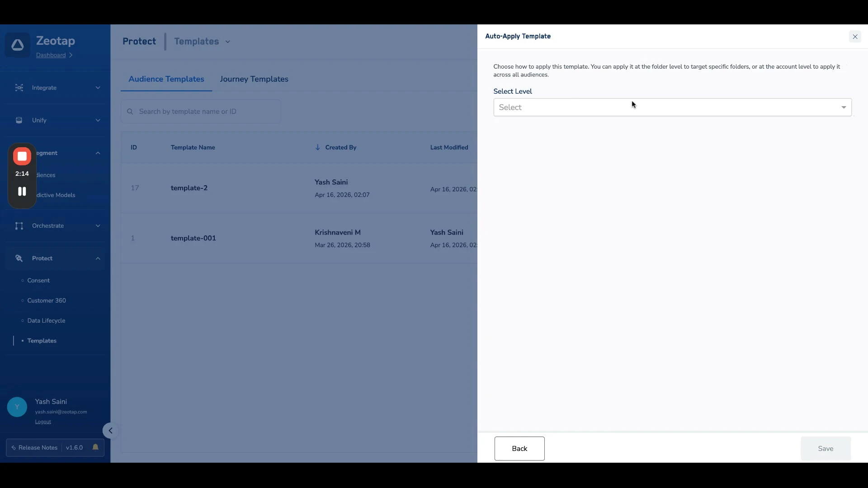The height and width of the screenshot is (488, 868).
Task: Collapse the sidebar with arrow button
Action: [x=110, y=431]
